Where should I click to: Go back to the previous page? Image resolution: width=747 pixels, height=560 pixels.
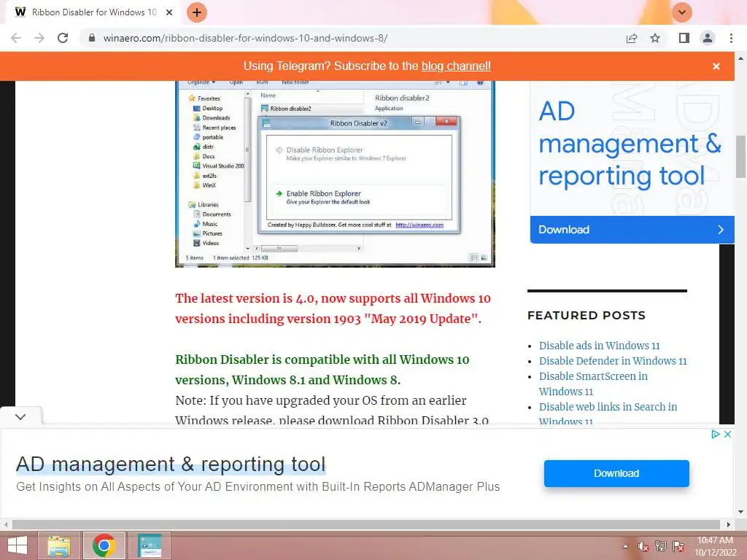[16, 38]
